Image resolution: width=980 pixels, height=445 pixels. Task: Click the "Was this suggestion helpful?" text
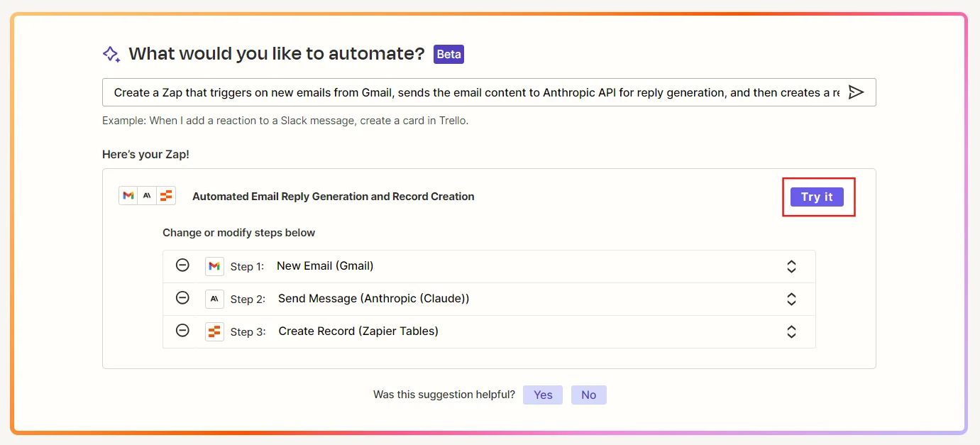point(444,395)
